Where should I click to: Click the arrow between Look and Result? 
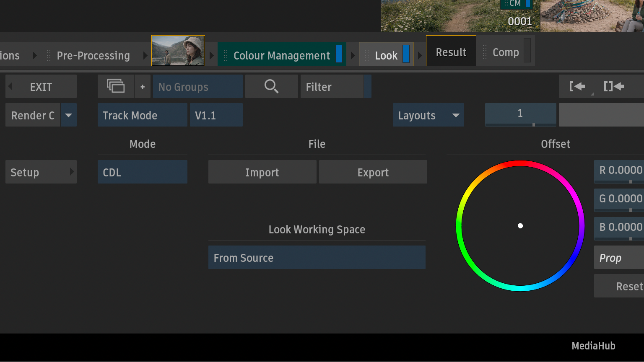pyautogui.click(x=420, y=55)
